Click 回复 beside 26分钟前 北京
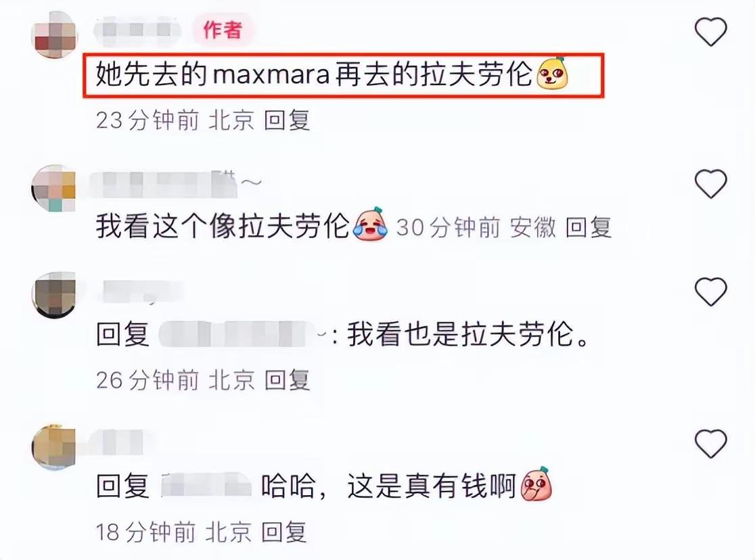The height and width of the screenshot is (560, 755). (x=286, y=380)
